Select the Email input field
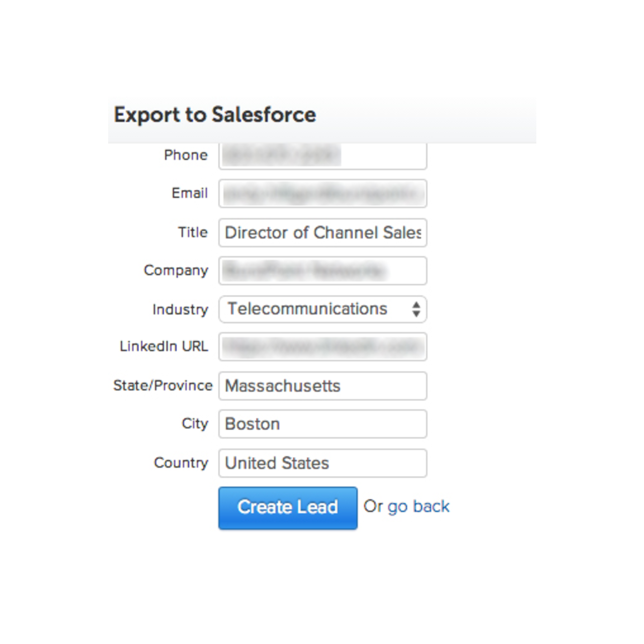 click(x=322, y=194)
